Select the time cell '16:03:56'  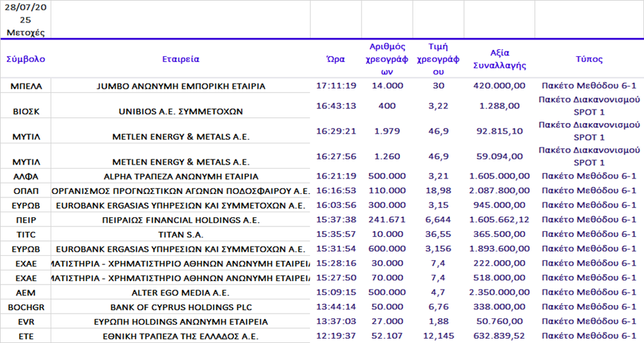pos(336,205)
